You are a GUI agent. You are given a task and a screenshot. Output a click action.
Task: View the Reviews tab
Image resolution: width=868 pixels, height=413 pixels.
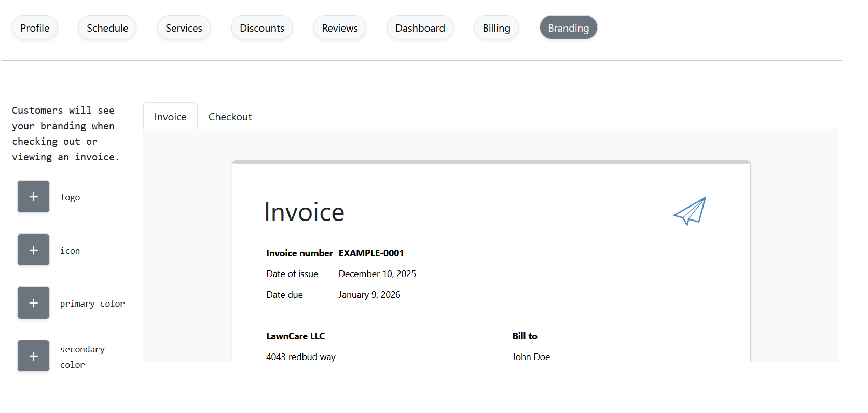pyautogui.click(x=340, y=27)
